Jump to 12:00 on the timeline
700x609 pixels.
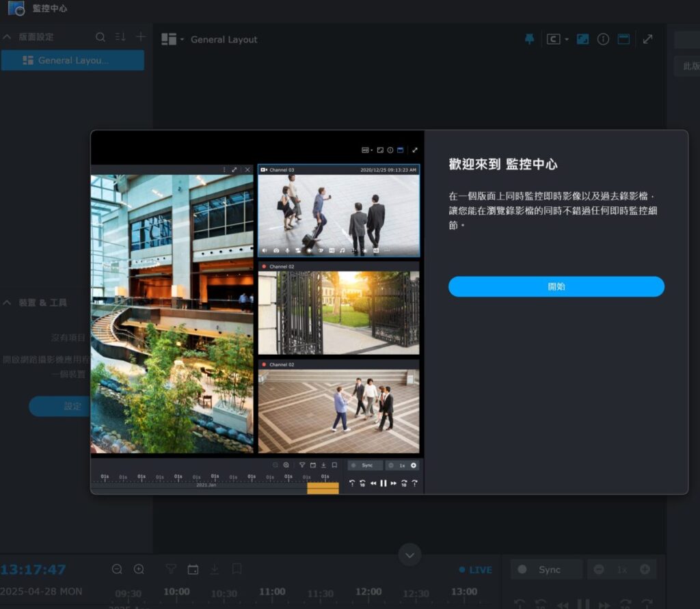pyautogui.click(x=368, y=592)
